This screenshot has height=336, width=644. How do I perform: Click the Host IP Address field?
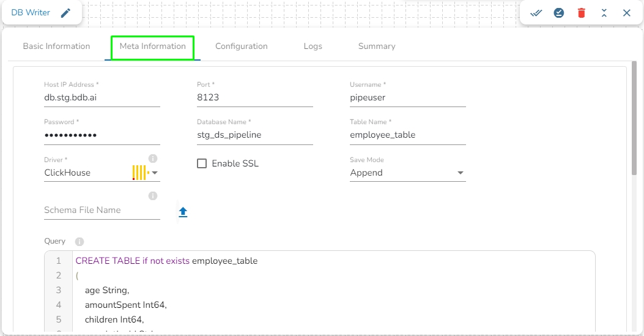coord(102,97)
